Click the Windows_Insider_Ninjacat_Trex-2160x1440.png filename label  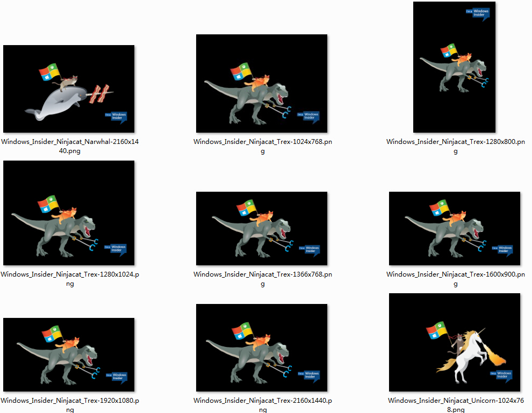[x=262, y=405]
